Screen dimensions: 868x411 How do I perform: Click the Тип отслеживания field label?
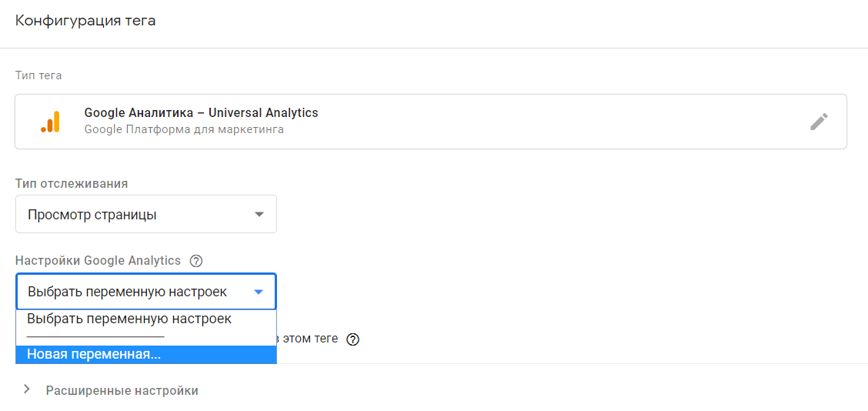coord(72,183)
